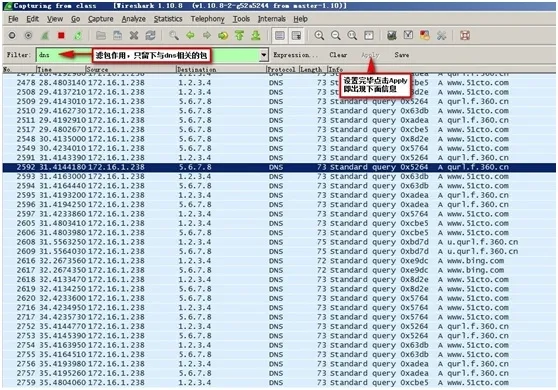Open the View menu
This screenshot has width=558, height=390.
tap(55, 19)
